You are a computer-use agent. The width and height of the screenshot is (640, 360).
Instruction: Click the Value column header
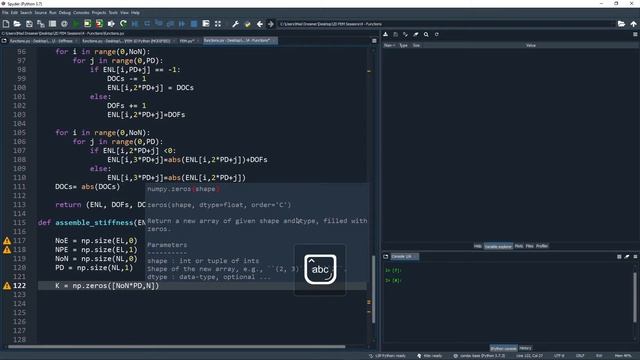(531, 45)
